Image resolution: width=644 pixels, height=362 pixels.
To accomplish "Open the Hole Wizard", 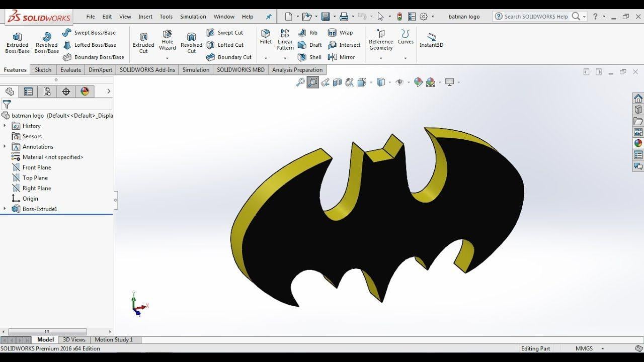I will (x=168, y=40).
